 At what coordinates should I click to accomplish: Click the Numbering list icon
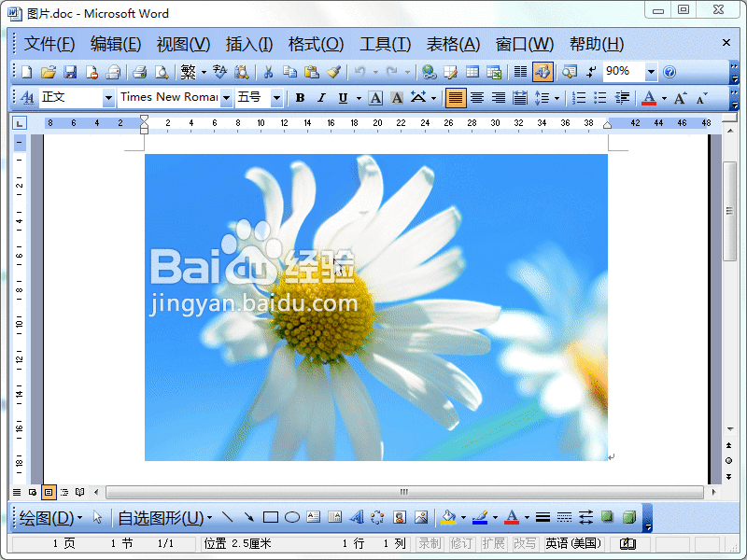(x=579, y=98)
